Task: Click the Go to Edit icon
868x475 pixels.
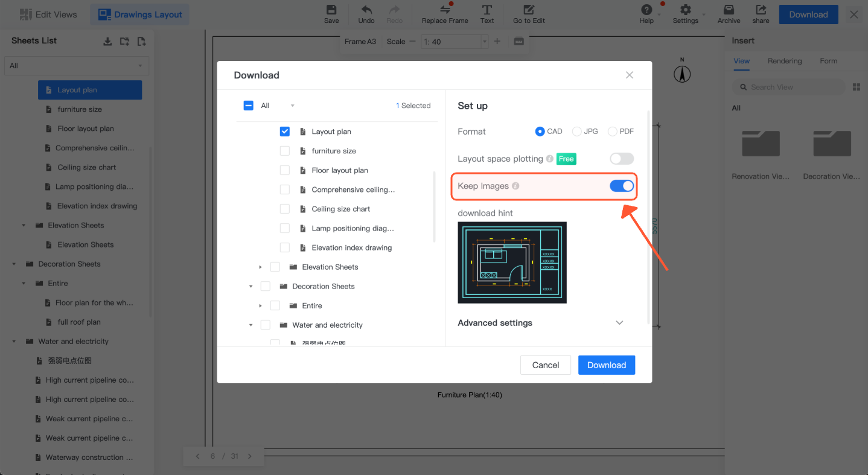Action: point(529,10)
